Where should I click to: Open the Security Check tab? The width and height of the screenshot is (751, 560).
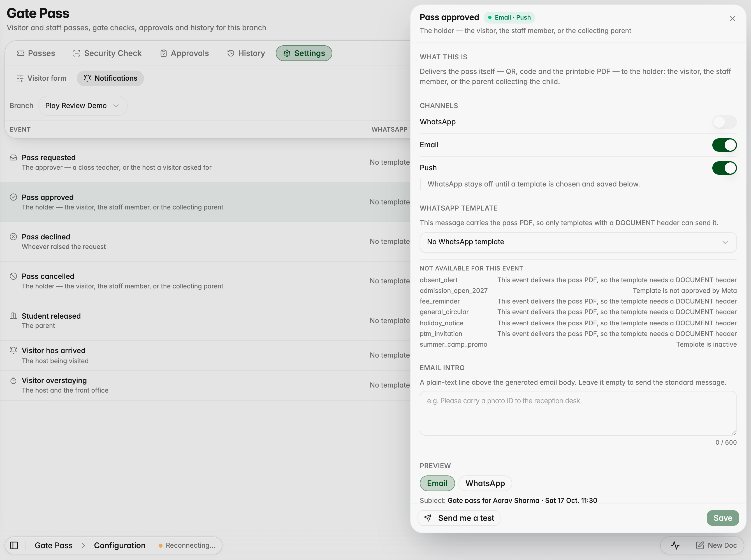(x=107, y=53)
